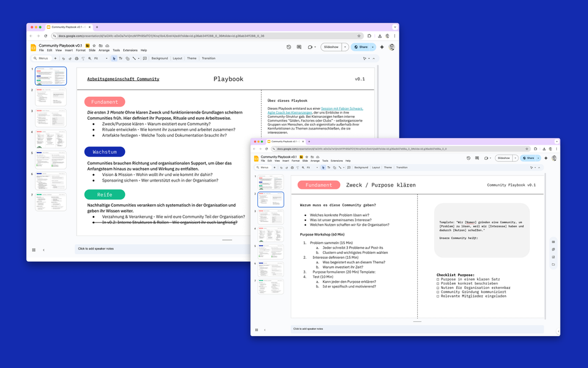Open the Session mit Fabian Schwarz link
This screenshot has width=588, height=368.
coord(342,109)
